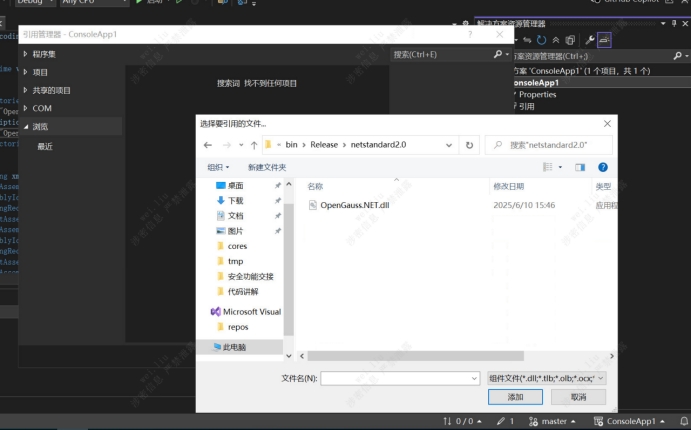
Task: Open the address bar history dropdown
Action: click(449, 145)
